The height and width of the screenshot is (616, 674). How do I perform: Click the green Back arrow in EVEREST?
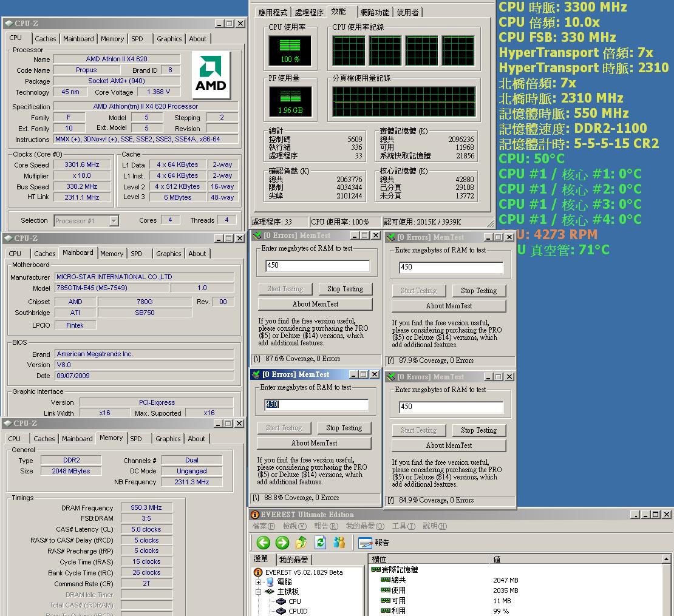coord(263,543)
